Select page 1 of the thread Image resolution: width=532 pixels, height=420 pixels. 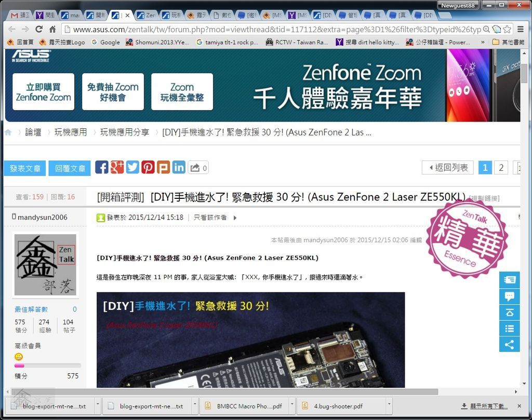[485, 168]
